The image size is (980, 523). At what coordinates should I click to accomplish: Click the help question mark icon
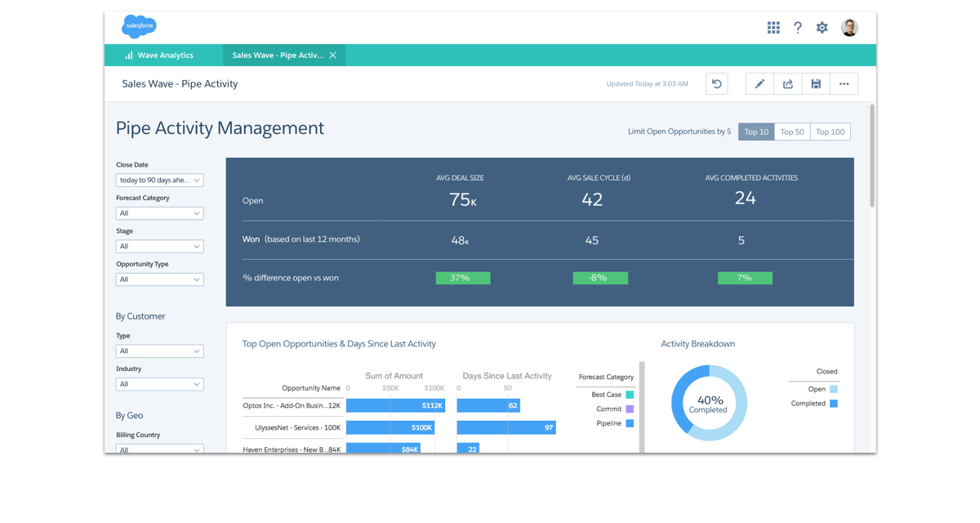pyautogui.click(x=798, y=28)
